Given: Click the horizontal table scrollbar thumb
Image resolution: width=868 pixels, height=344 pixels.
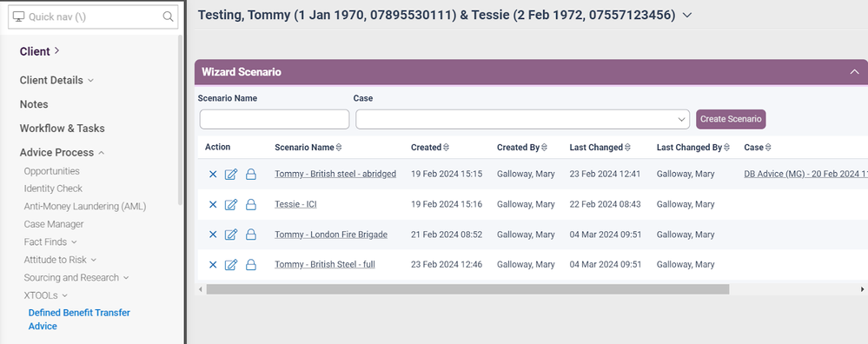Looking at the screenshot, I should coord(467,289).
